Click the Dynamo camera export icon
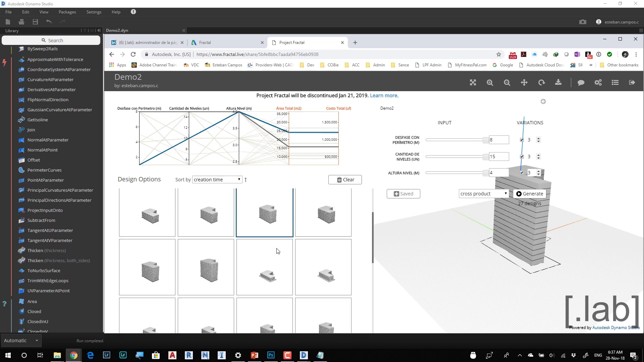 pyautogui.click(x=583, y=22)
